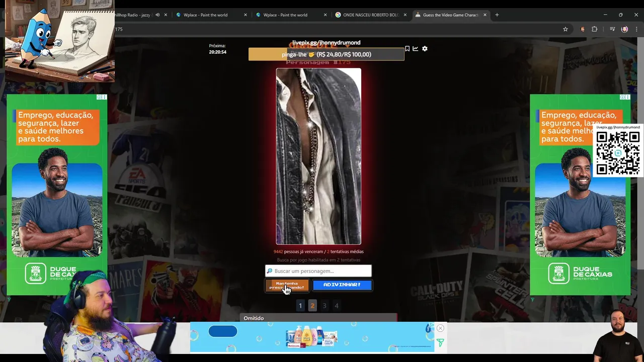Click the ADIVINHAR! guess button
The width and height of the screenshot is (644, 362).
(342, 285)
